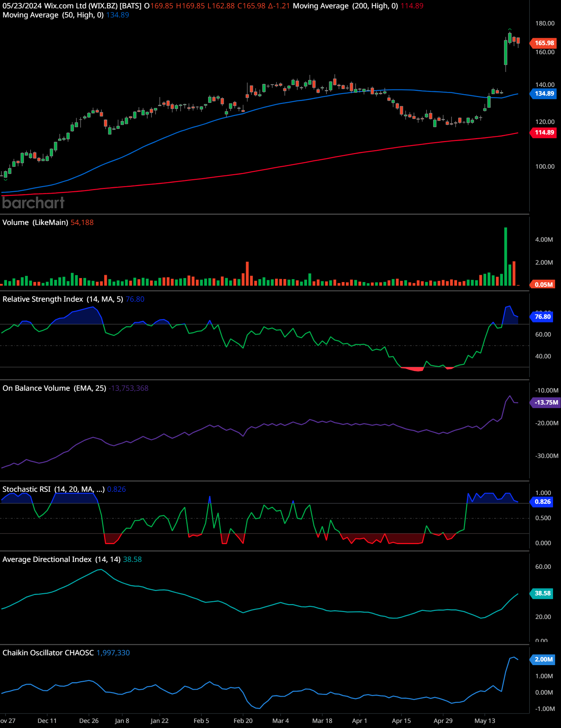This screenshot has width=561, height=728.
Task: Select the Chaikin Oscillator CHAOSC title
Action: tap(48, 653)
